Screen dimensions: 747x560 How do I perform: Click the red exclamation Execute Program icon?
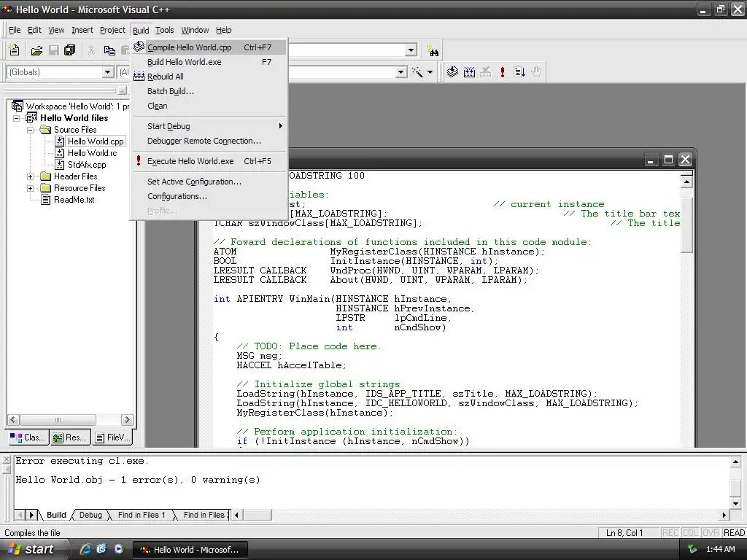tap(502, 72)
